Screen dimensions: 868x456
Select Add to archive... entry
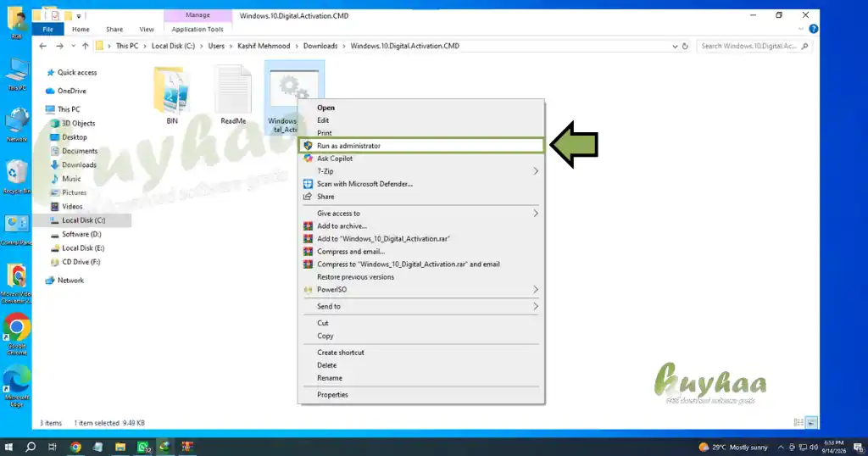(420, 225)
